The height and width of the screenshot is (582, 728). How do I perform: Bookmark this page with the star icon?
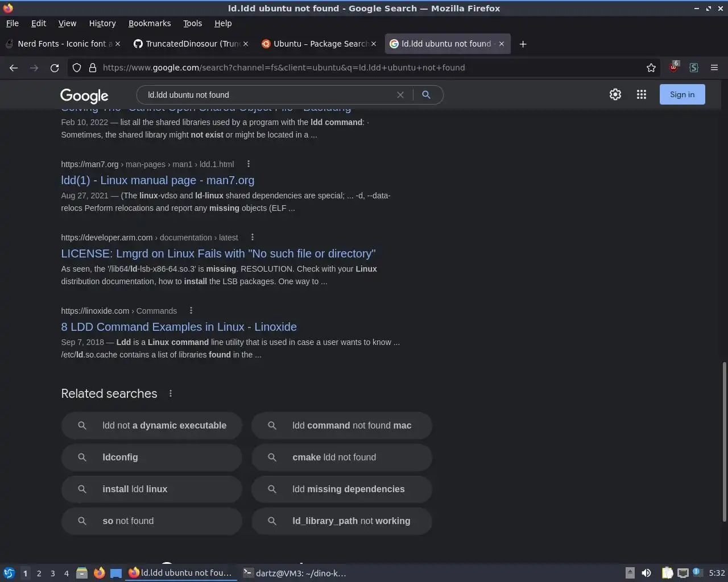coord(651,68)
